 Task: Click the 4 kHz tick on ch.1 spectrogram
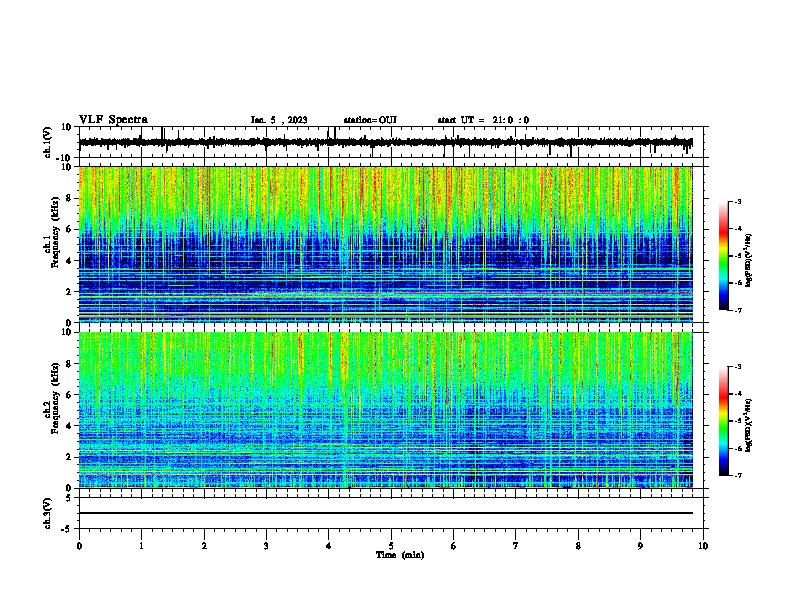coord(69,261)
